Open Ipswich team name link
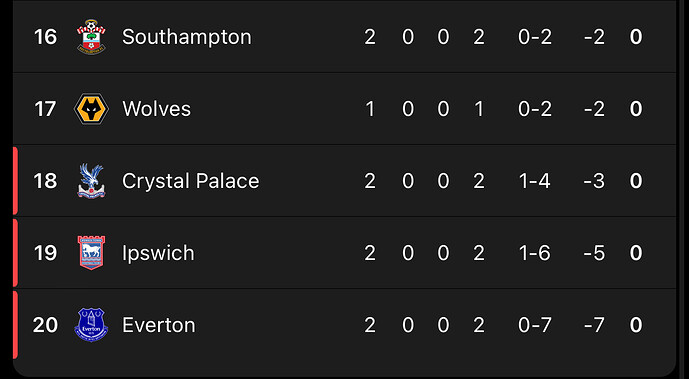 [158, 253]
